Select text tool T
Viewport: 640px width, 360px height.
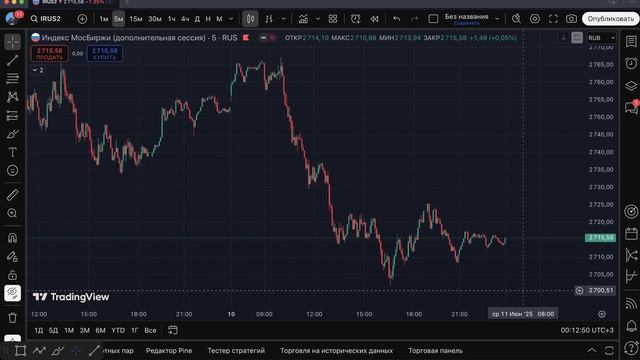click(x=13, y=152)
